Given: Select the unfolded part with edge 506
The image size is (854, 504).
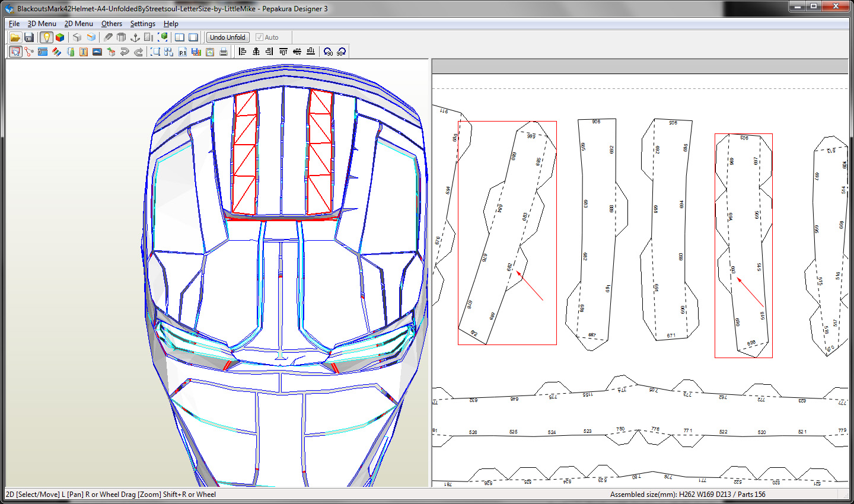Looking at the screenshot, I should 670,230.
